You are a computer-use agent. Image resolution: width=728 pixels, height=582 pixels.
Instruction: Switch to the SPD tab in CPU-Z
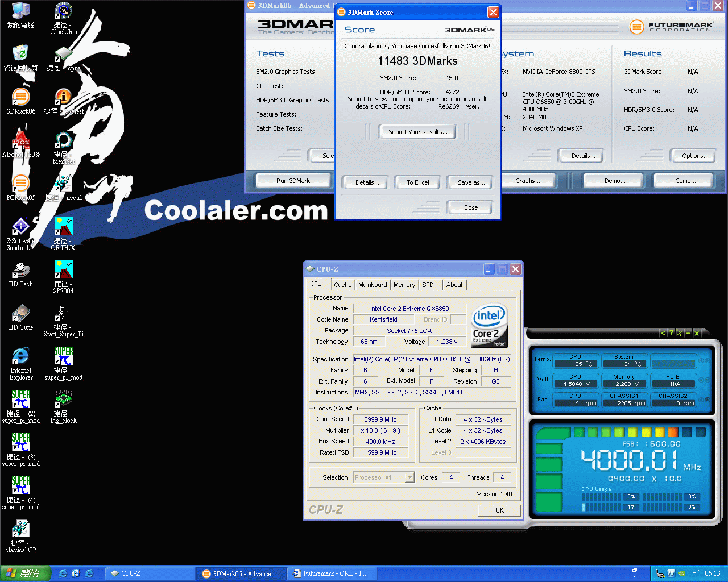[428, 285]
